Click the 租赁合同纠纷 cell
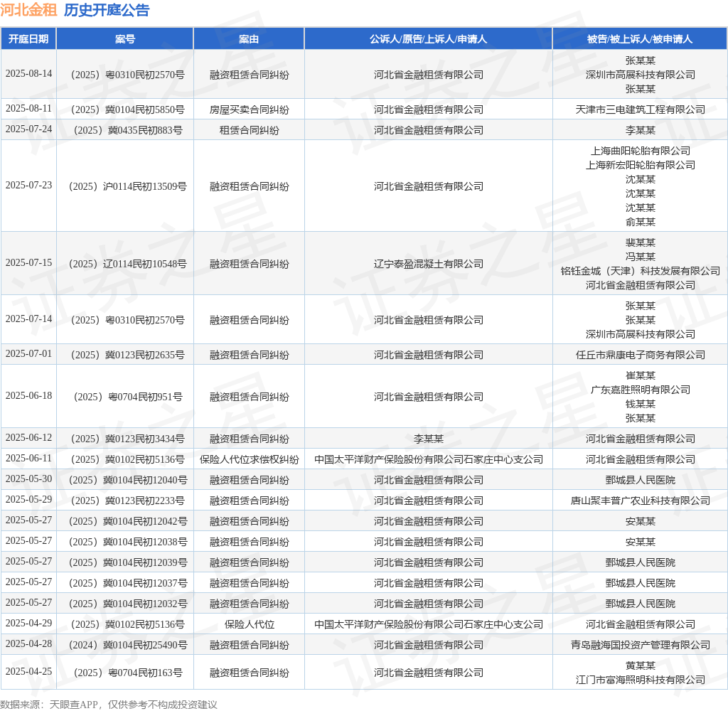Image resolution: width=728 pixels, height=711 pixels. pos(249,130)
